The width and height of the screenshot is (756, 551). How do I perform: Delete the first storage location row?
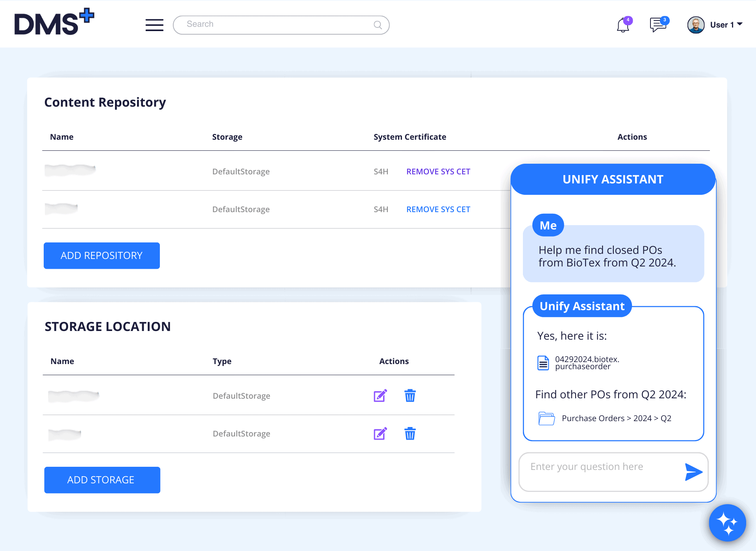(x=410, y=396)
